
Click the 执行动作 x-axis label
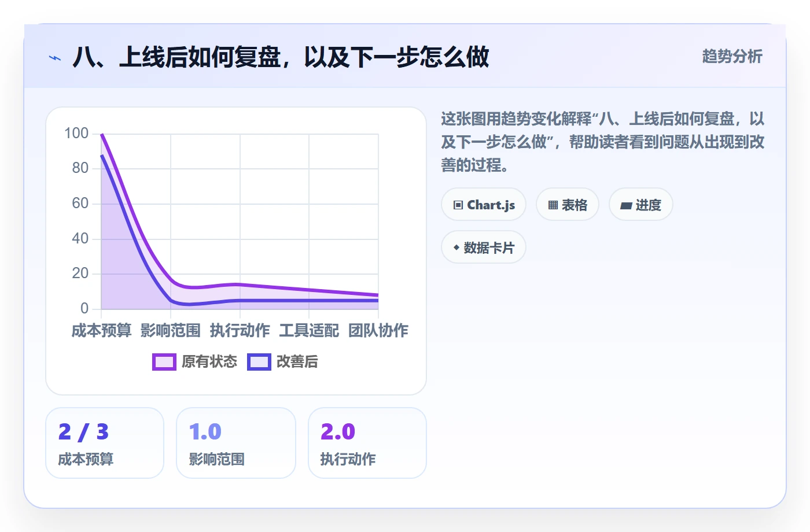[x=240, y=331]
